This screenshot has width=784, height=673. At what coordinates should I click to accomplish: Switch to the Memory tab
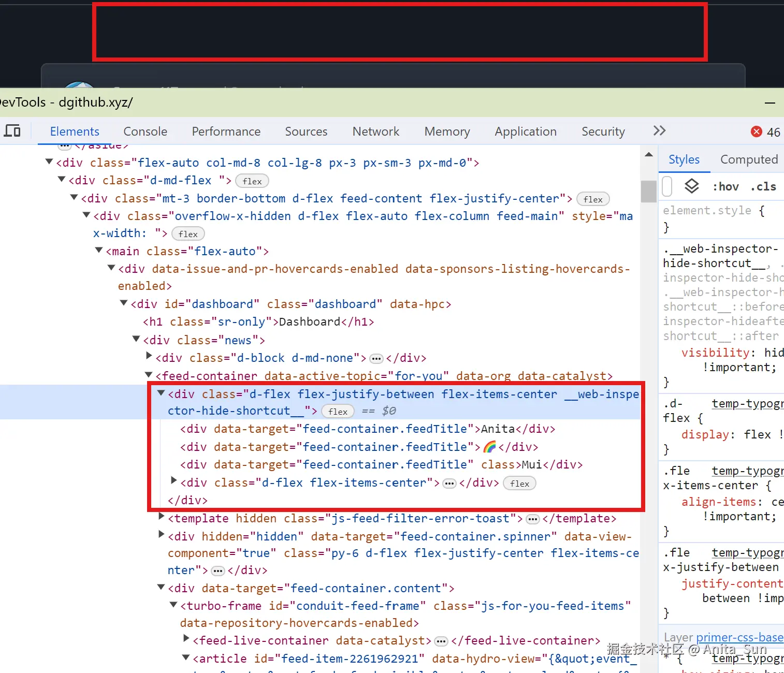pos(447,131)
